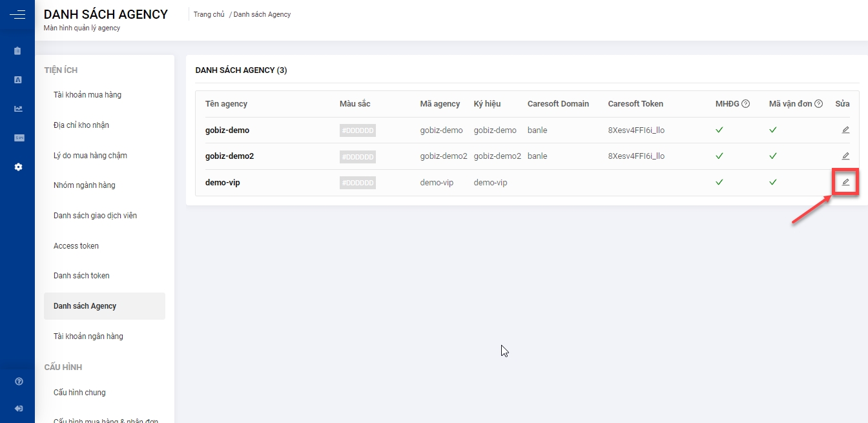Click the MHĐG checkmark for gobiz-demo
This screenshot has width=868, height=423.
pos(719,130)
